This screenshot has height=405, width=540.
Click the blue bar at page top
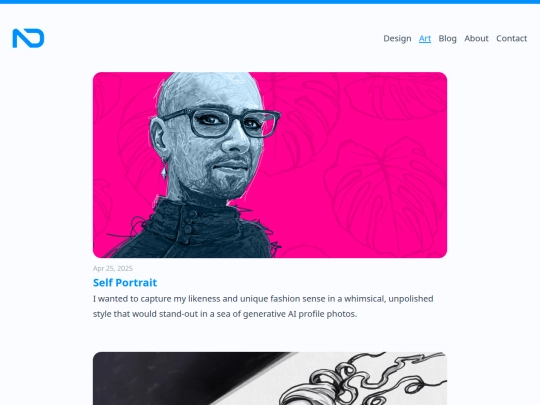pos(270,2)
